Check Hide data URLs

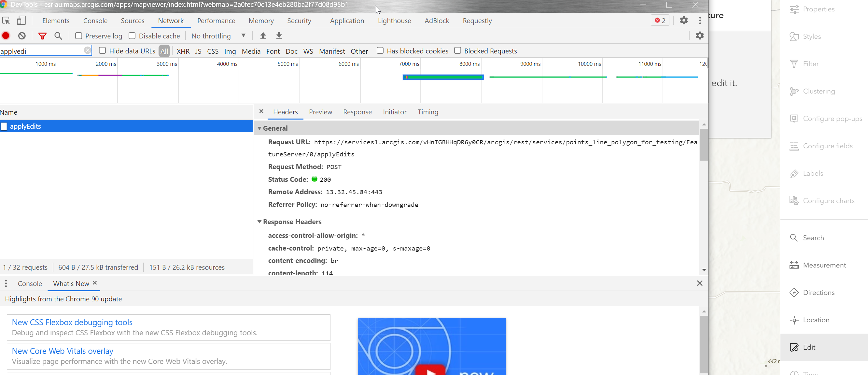(103, 50)
